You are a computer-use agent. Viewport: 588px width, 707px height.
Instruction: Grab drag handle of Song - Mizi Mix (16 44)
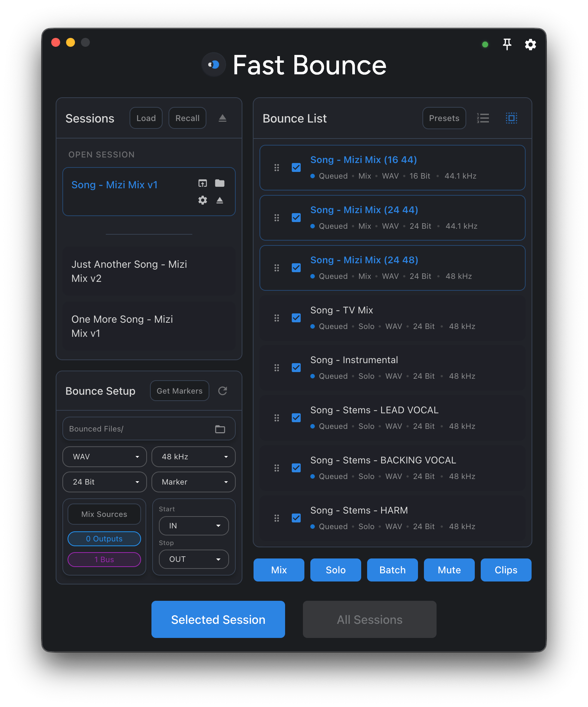(277, 167)
